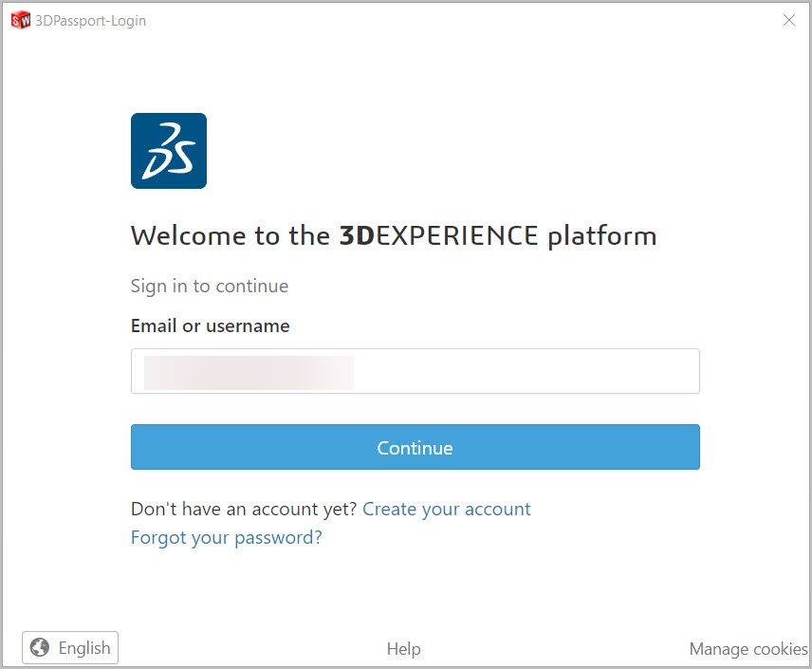Open the Help link at bottom

click(404, 649)
